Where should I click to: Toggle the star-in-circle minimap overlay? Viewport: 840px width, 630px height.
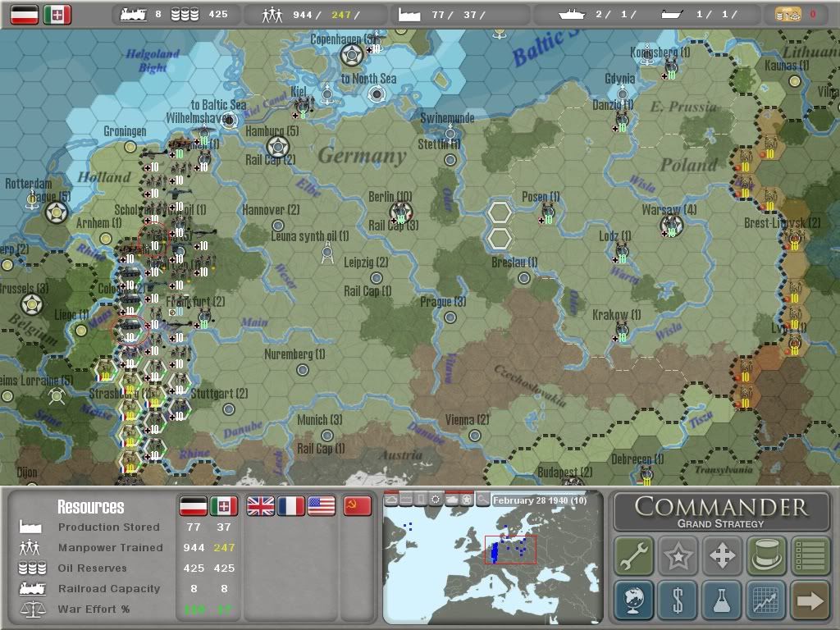[467, 500]
